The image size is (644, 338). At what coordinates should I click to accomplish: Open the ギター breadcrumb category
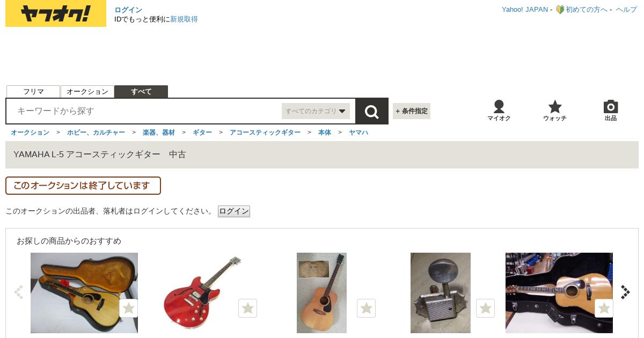click(202, 132)
